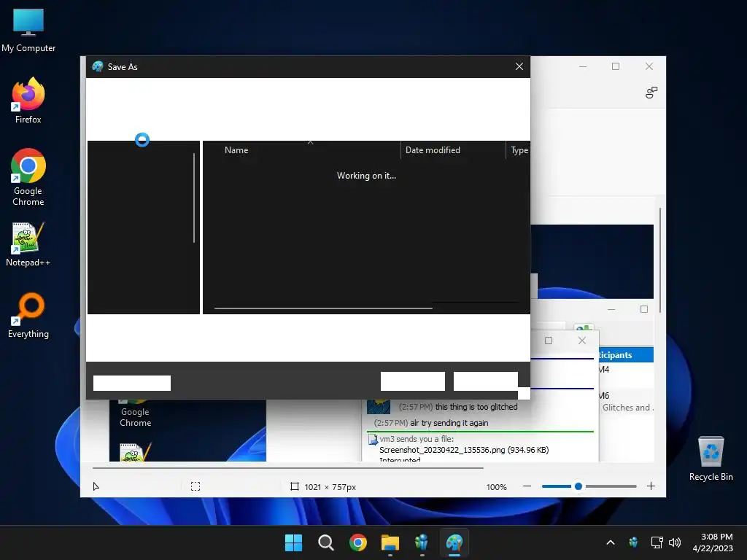Expand the hidden system tray icons chevron
The image size is (747, 560).
(x=611, y=542)
